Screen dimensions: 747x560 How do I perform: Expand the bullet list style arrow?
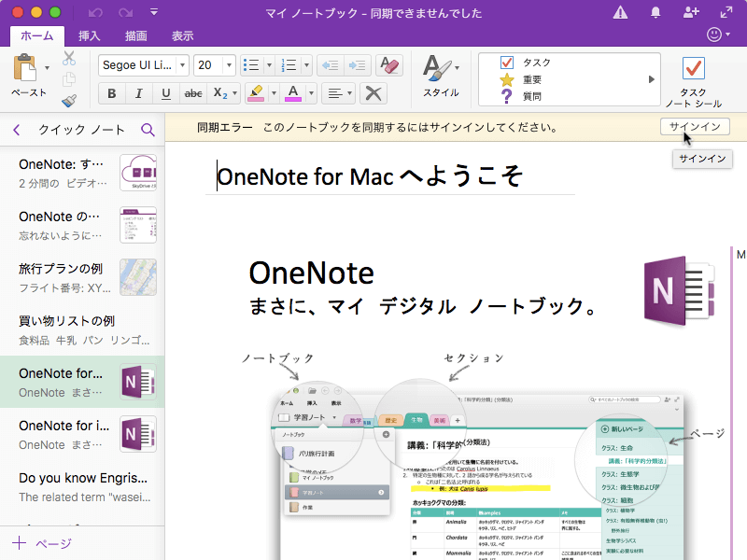coord(269,64)
